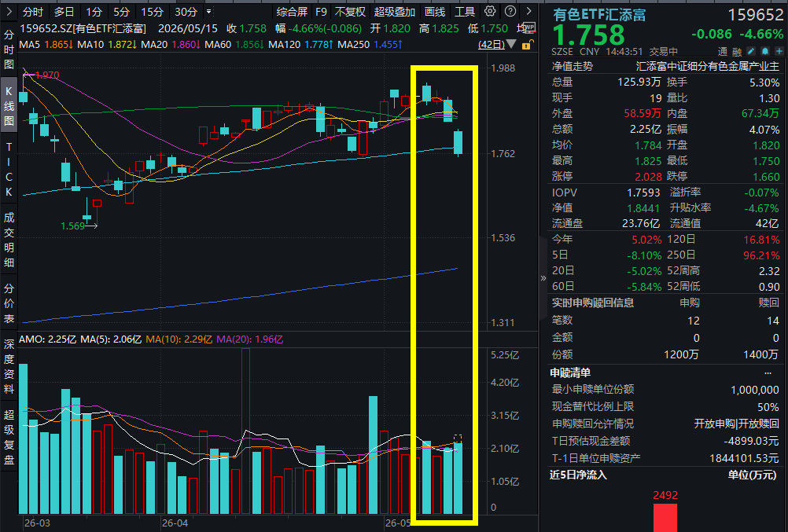Click the pencil edit note icon

point(751,51)
